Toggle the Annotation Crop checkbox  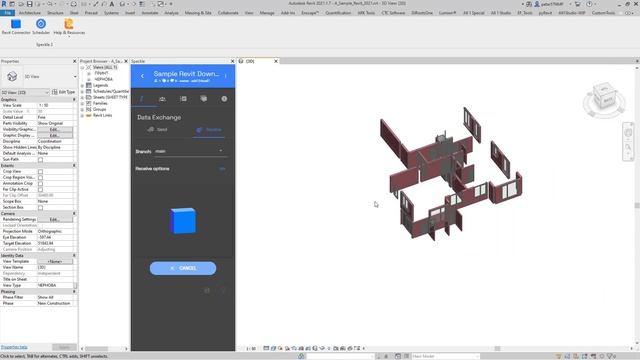40,184
